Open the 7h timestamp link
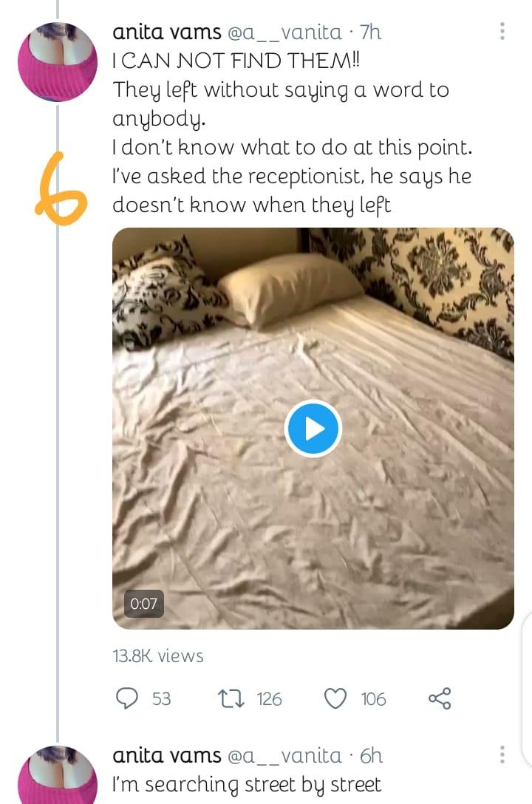The image size is (532, 804). tap(370, 32)
